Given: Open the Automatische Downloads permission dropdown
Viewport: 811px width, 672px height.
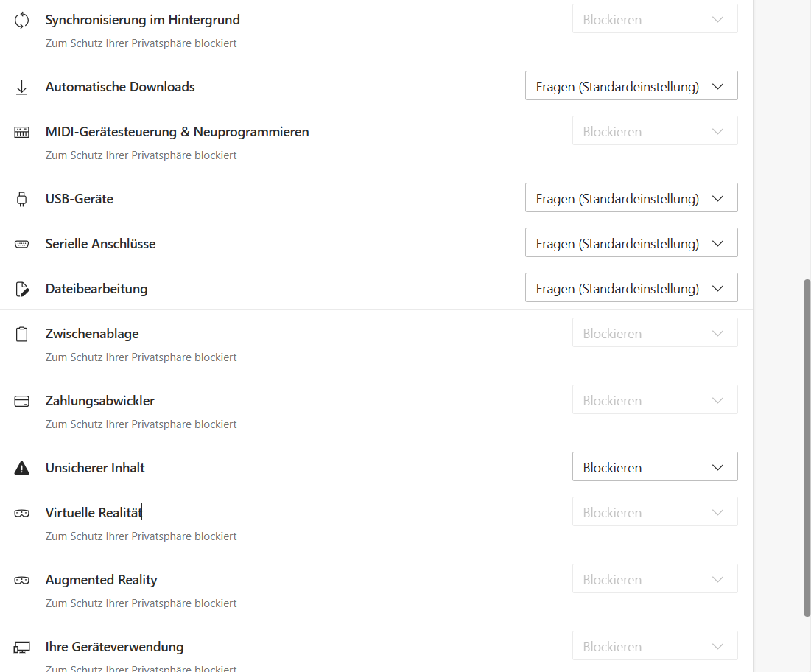Looking at the screenshot, I should (x=631, y=86).
